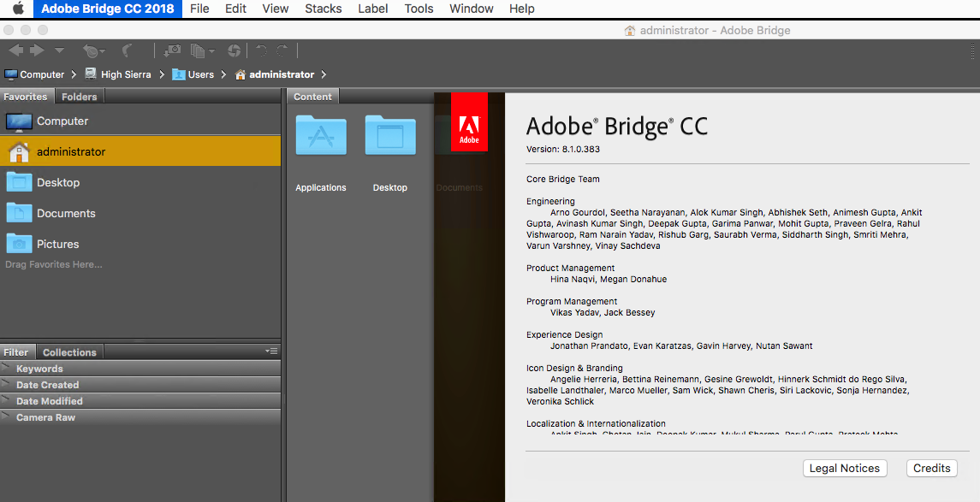Expand the chevron after Computer in the path bar
980x502 pixels.
tap(74, 74)
